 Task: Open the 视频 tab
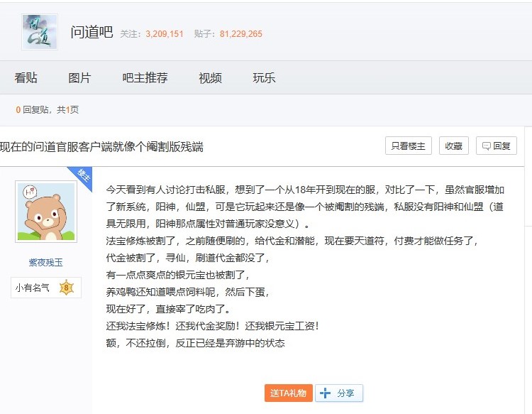(211, 78)
